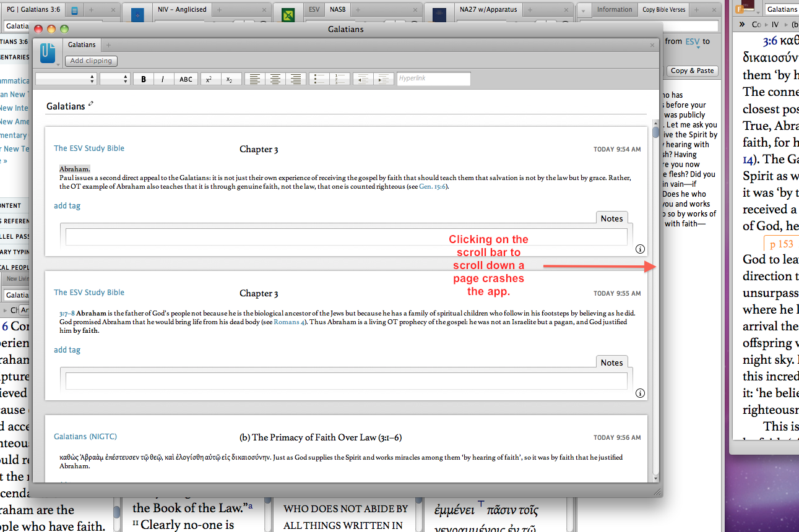Open the font family dropdown
The image size is (799, 532).
(x=66, y=79)
